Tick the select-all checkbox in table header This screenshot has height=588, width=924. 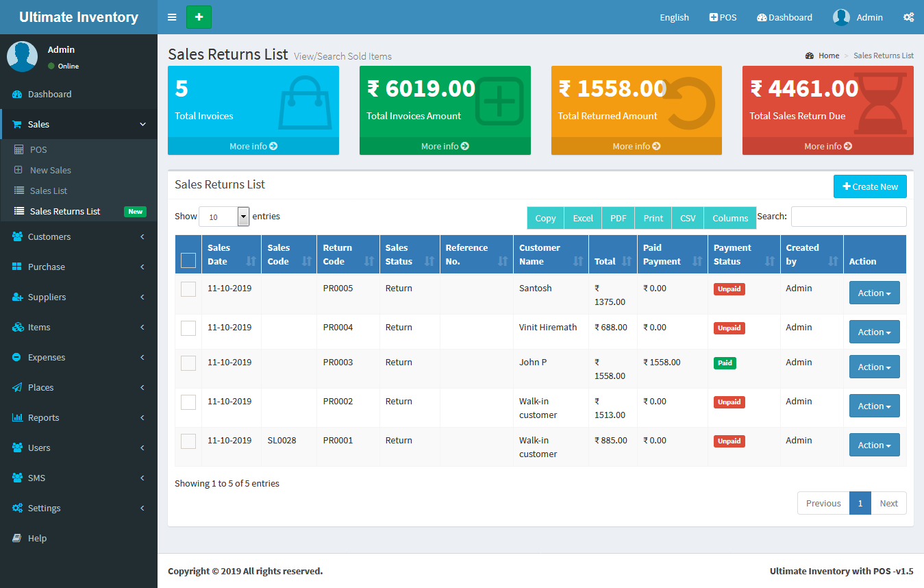point(188,260)
